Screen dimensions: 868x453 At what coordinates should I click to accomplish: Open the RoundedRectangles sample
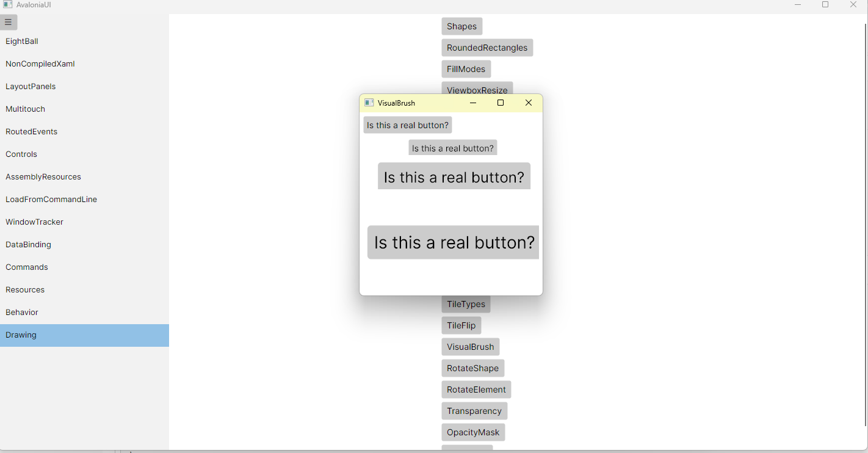coord(487,48)
